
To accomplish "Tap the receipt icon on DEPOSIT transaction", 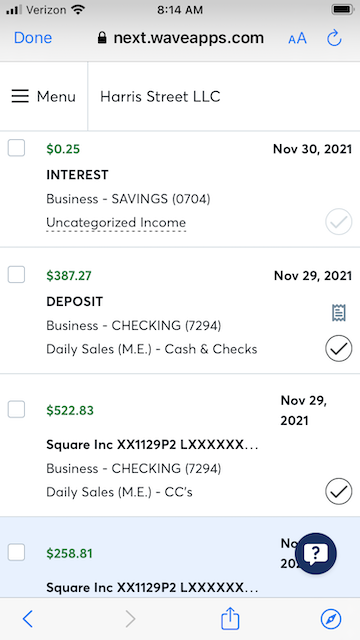I will (339, 313).
